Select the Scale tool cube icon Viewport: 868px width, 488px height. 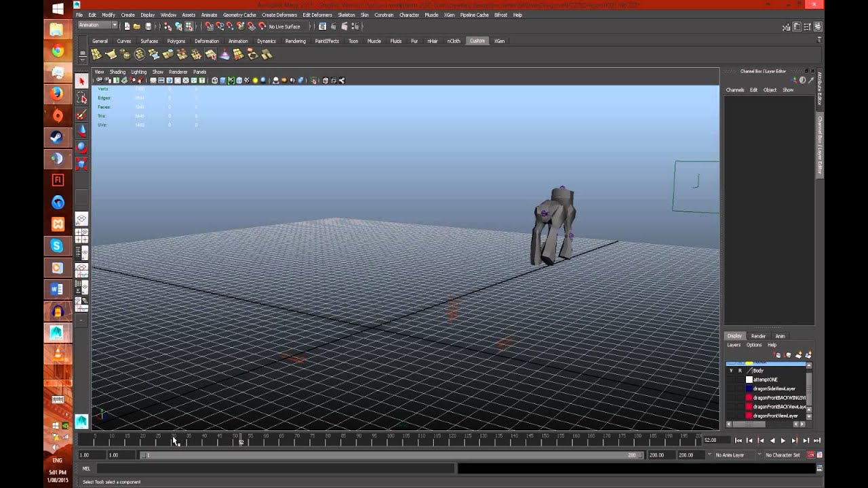(x=81, y=163)
